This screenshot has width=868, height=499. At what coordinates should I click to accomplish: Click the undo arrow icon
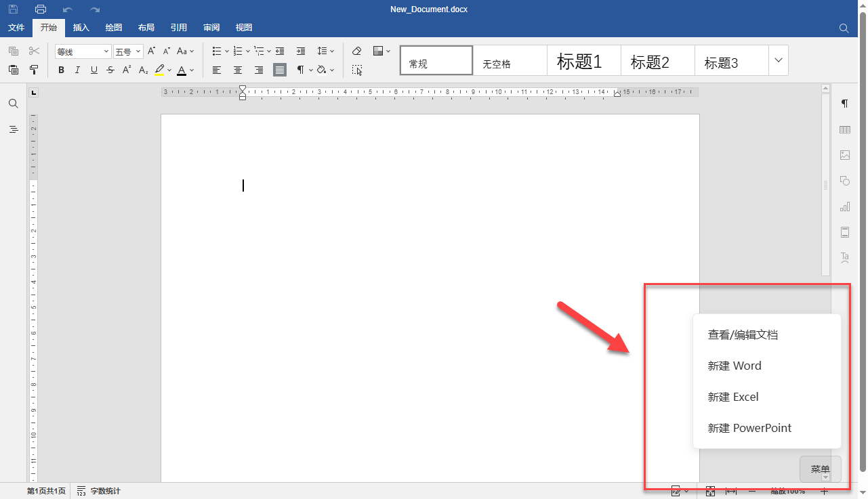[x=68, y=9]
